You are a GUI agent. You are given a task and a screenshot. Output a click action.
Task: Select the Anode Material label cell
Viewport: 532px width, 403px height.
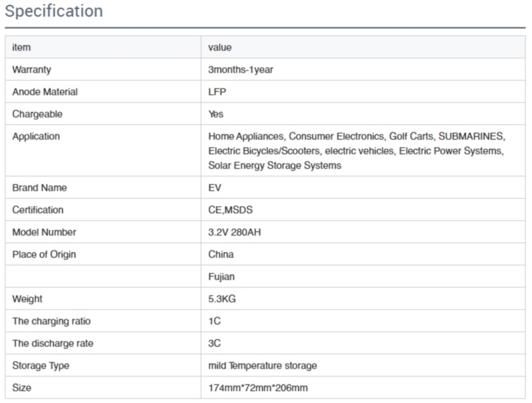point(45,92)
